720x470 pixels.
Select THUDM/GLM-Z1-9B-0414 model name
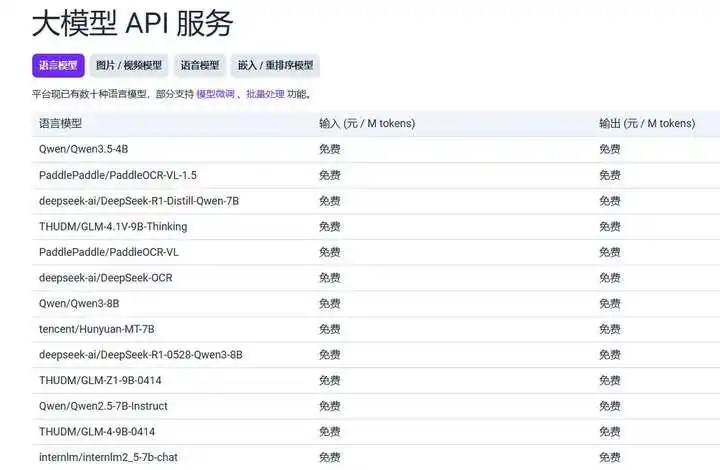[x=100, y=380]
